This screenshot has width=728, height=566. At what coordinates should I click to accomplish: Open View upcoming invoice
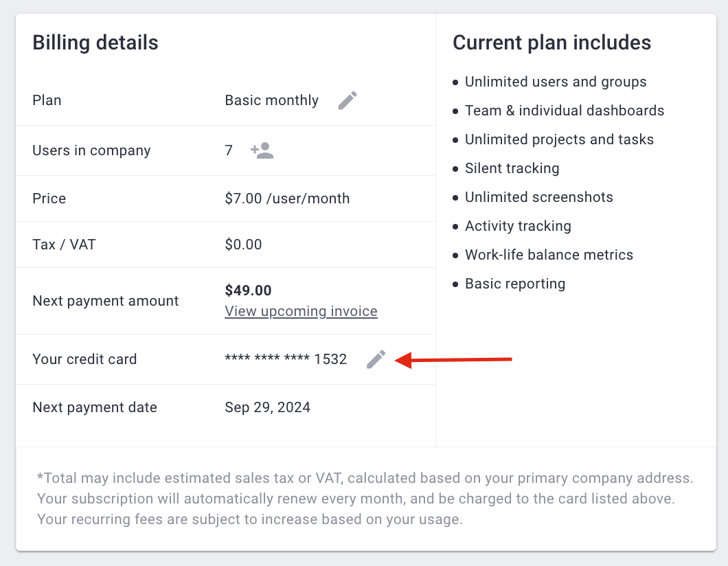pos(301,311)
